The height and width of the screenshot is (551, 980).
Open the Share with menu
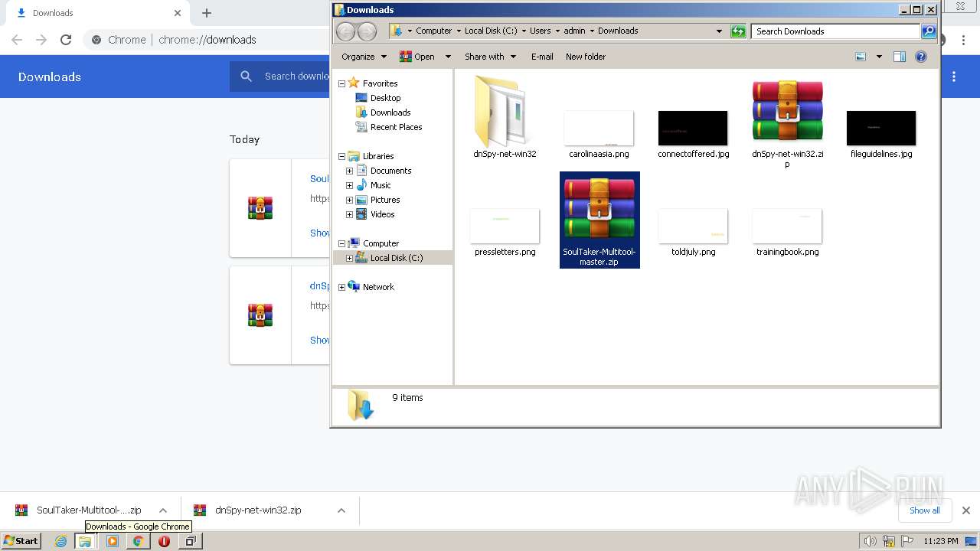(490, 57)
